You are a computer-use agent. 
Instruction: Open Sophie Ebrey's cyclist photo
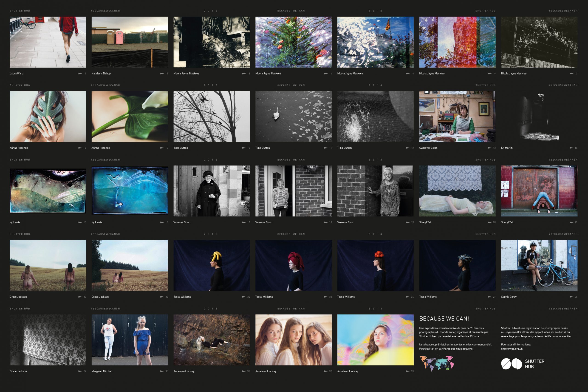point(539,265)
